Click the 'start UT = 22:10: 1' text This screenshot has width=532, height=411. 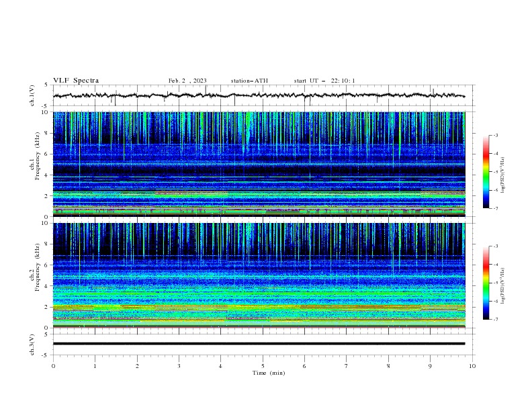coord(324,81)
